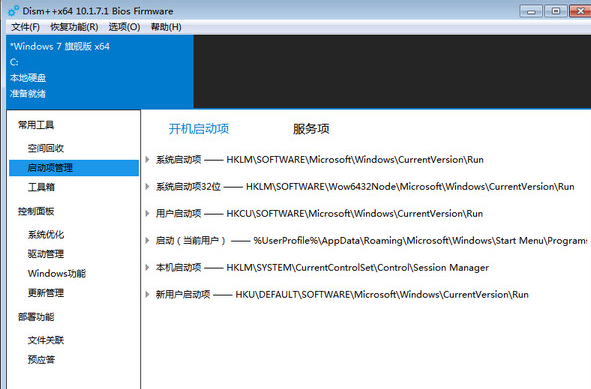
Task: Open 空间回收 in the sidebar
Action: click(x=46, y=148)
